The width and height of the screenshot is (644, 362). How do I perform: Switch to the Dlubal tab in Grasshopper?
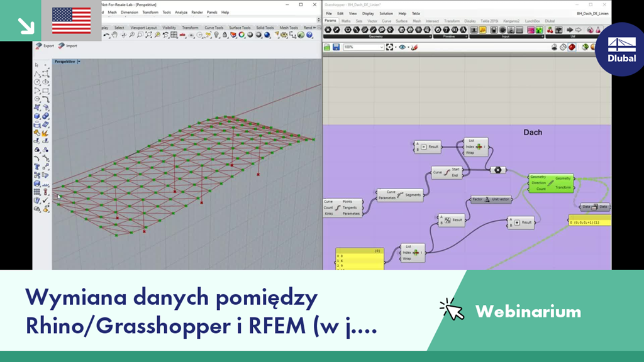click(x=550, y=21)
